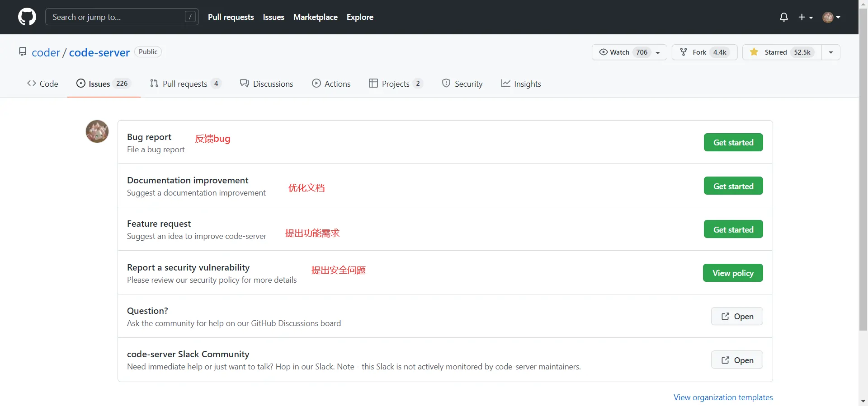Open the notifications bell
The height and width of the screenshot is (406, 868).
point(784,17)
